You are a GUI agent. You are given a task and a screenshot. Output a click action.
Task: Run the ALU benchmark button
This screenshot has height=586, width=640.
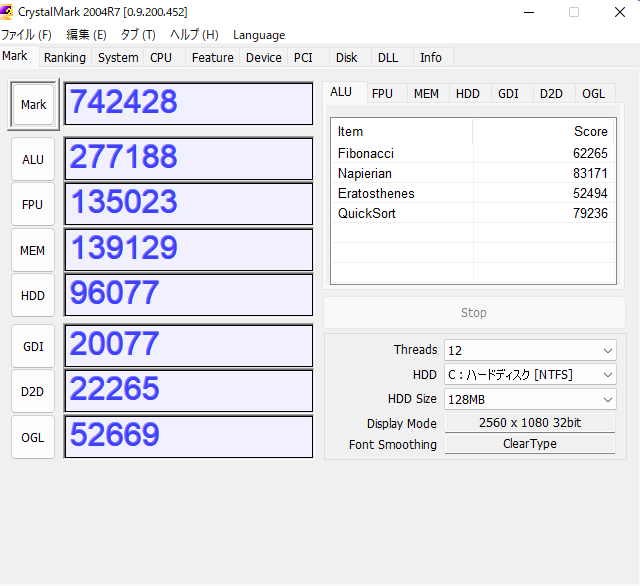point(33,160)
